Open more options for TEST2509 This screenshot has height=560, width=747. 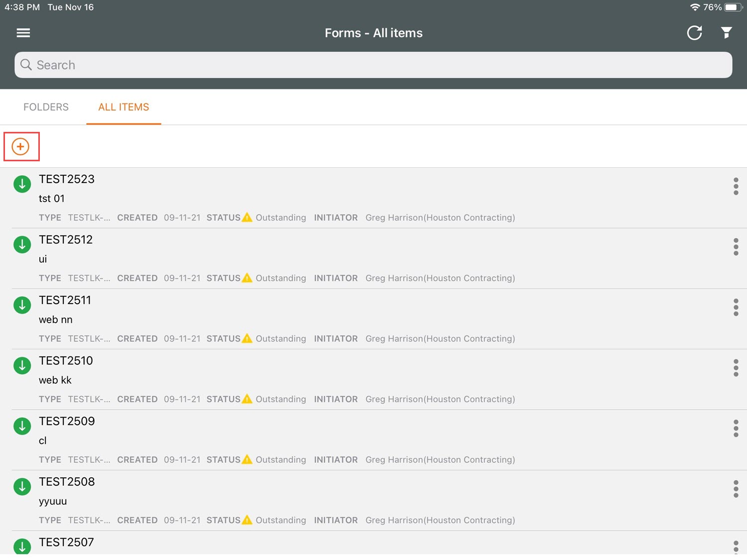pyautogui.click(x=736, y=428)
